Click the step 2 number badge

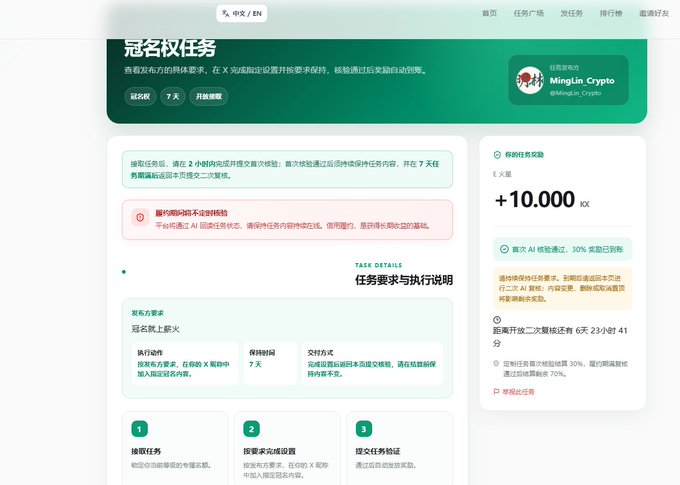251,429
